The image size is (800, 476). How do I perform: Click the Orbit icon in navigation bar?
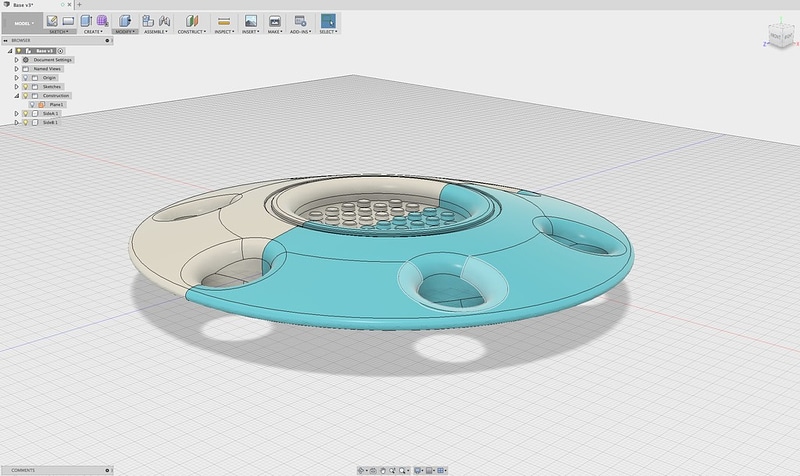(361, 470)
